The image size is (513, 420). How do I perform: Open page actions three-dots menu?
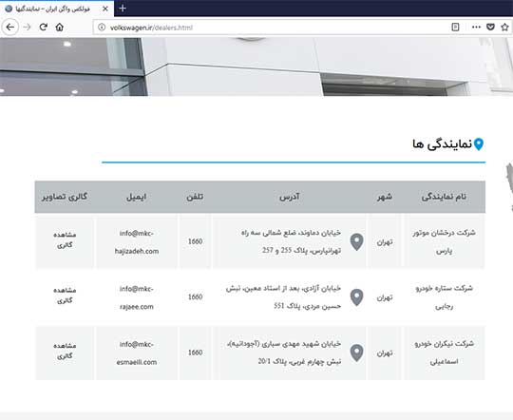(476, 28)
